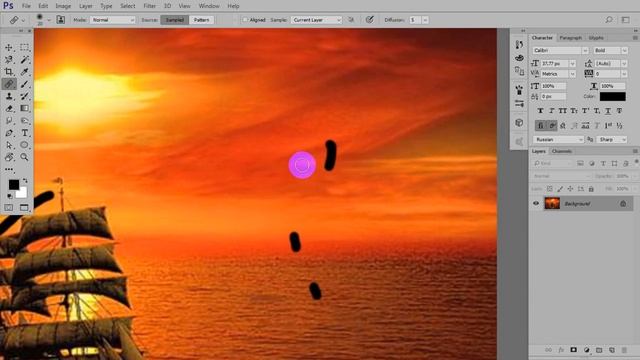Select the Path Selection tool

coord(9,145)
